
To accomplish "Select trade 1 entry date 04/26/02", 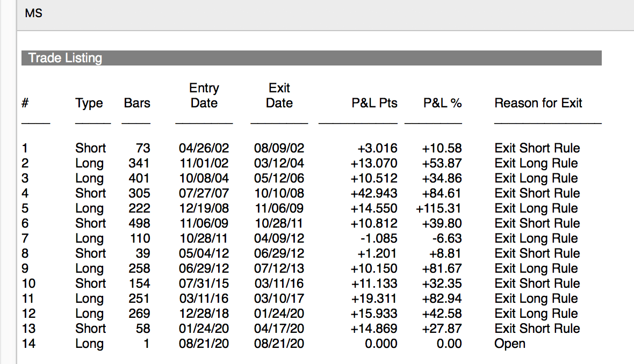I will tap(204, 148).
